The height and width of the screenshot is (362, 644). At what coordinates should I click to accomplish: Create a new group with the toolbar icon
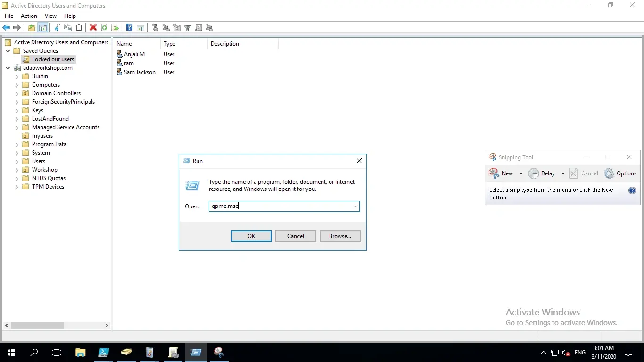tap(166, 28)
